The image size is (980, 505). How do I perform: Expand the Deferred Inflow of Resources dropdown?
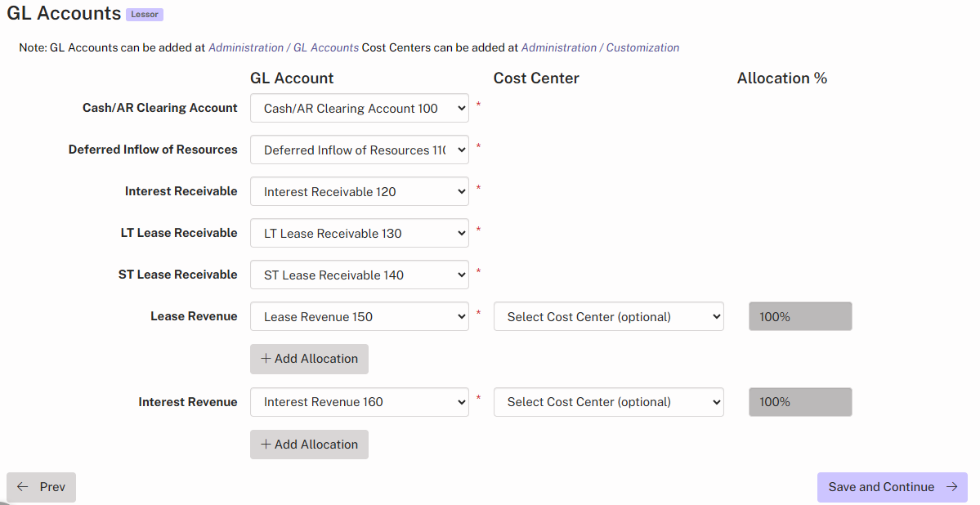359,150
